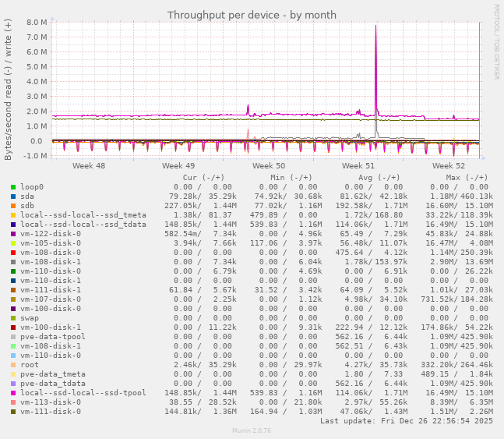Image resolution: width=504 pixels, height=439 pixels.
Task: Click the 'loop0' legend label
Action: [x=32, y=187]
